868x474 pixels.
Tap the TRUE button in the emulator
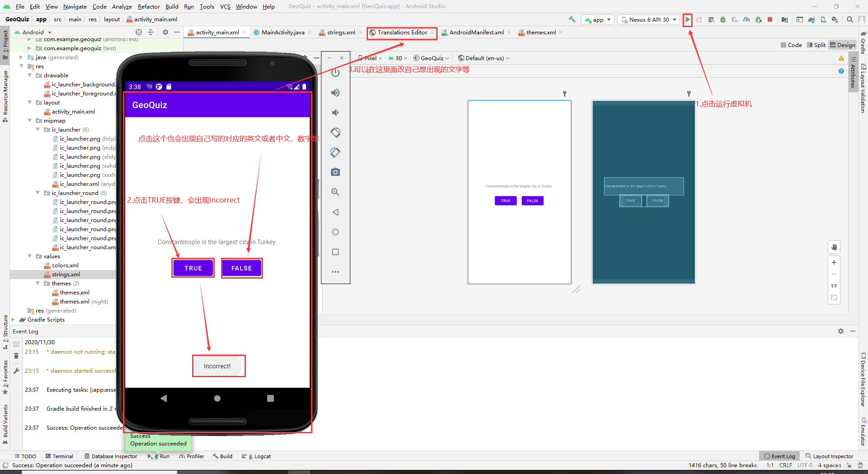click(193, 268)
